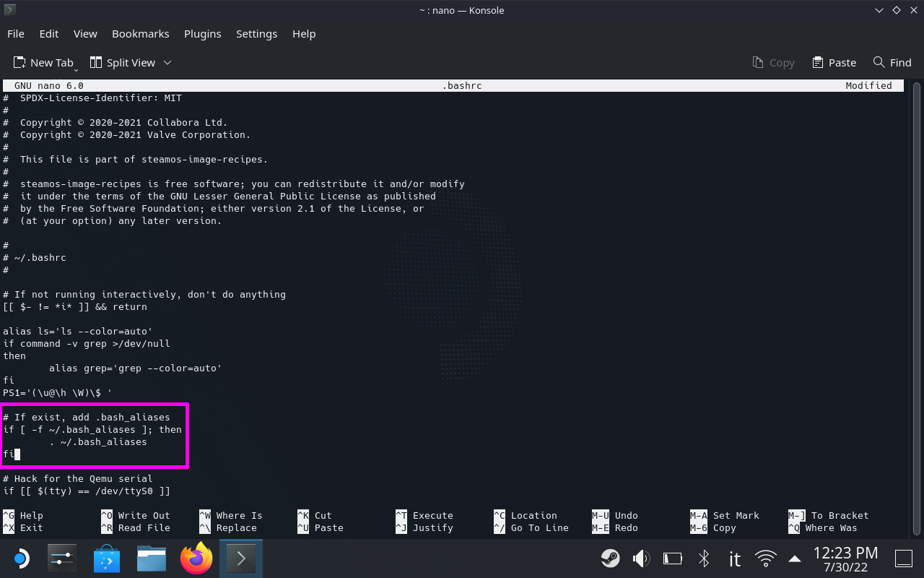
Task: Activate the show desktop toggle
Action: coord(903,558)
